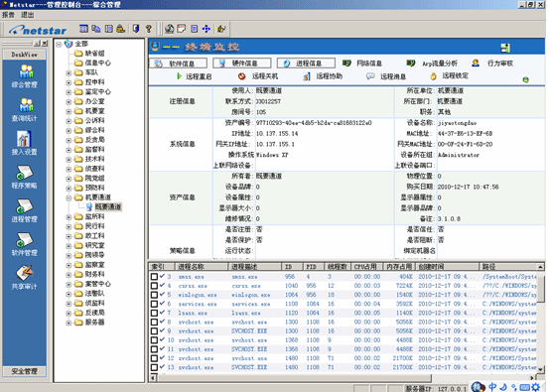Viewport: 550px width, 392px height.
Task: Tick the checkbox for services.exe row 6
Action: [x=154, y=304]
